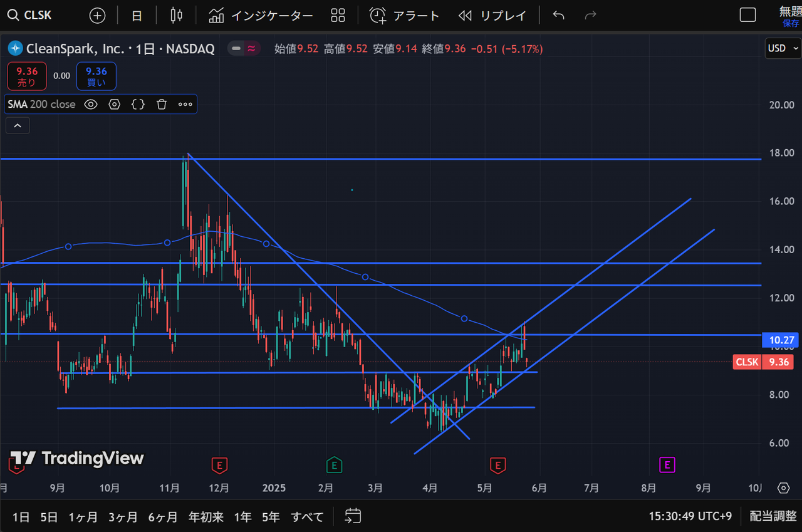Delete the SMA indicator with trash icon

point(162,105)
